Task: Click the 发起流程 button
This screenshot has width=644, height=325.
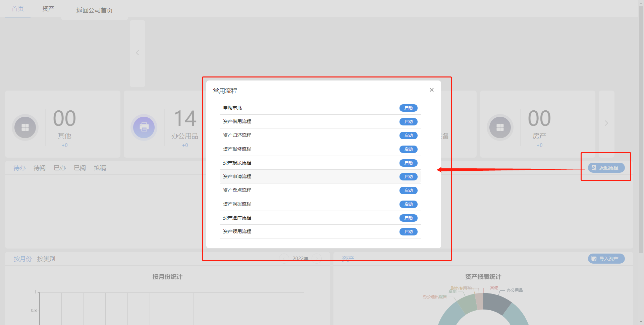Action: (606, 168)
